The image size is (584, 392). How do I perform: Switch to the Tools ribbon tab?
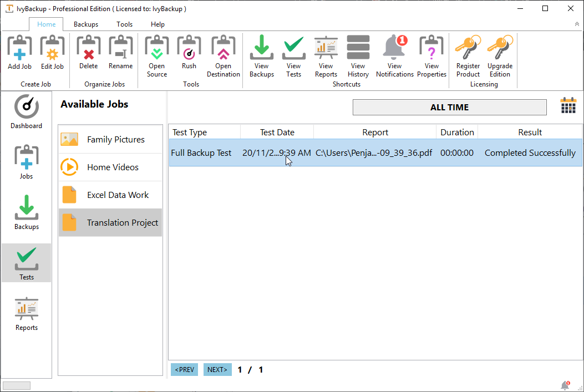[x=124, y=24]
